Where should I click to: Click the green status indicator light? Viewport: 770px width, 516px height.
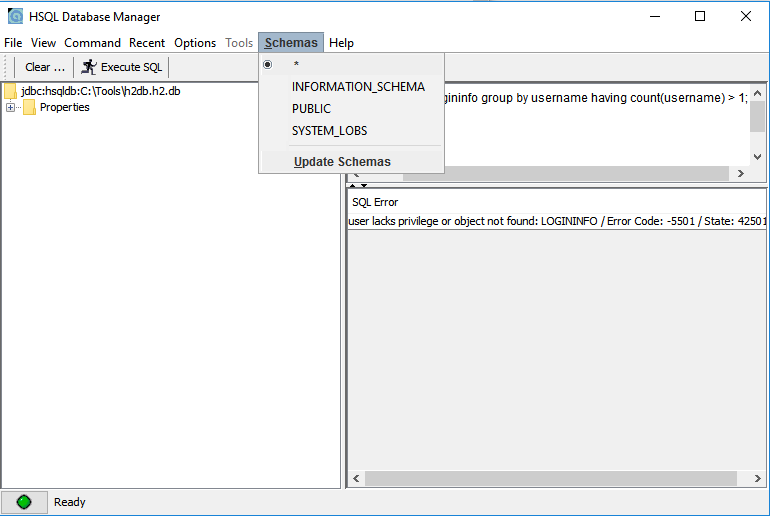pyautogui.click(x=24, y=502)
